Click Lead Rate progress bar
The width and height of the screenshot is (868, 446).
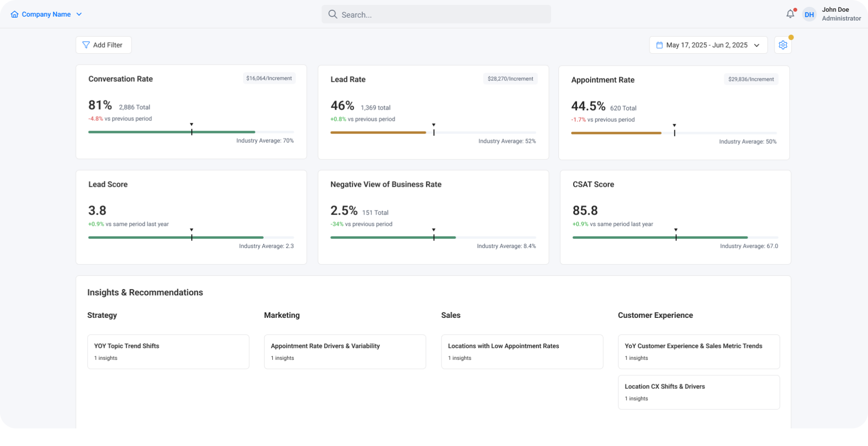433,133
